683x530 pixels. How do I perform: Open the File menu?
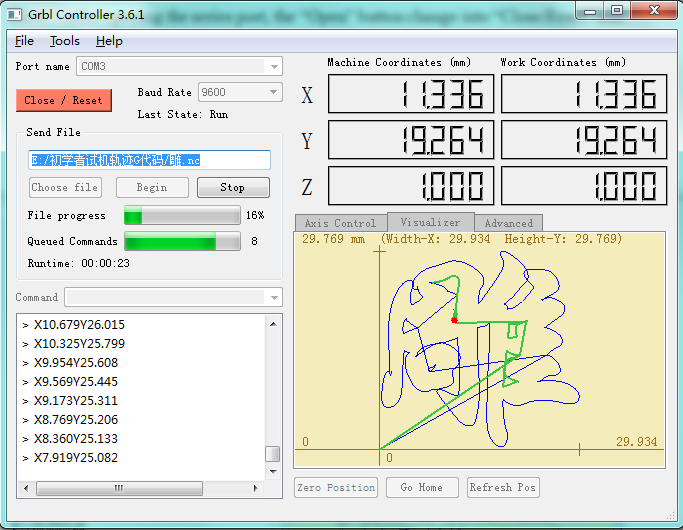24,41
